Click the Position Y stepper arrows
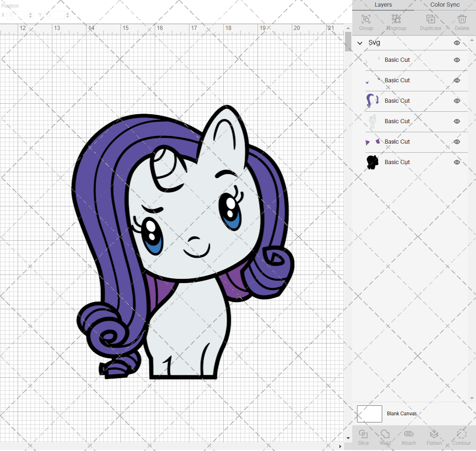 [68, 15]
